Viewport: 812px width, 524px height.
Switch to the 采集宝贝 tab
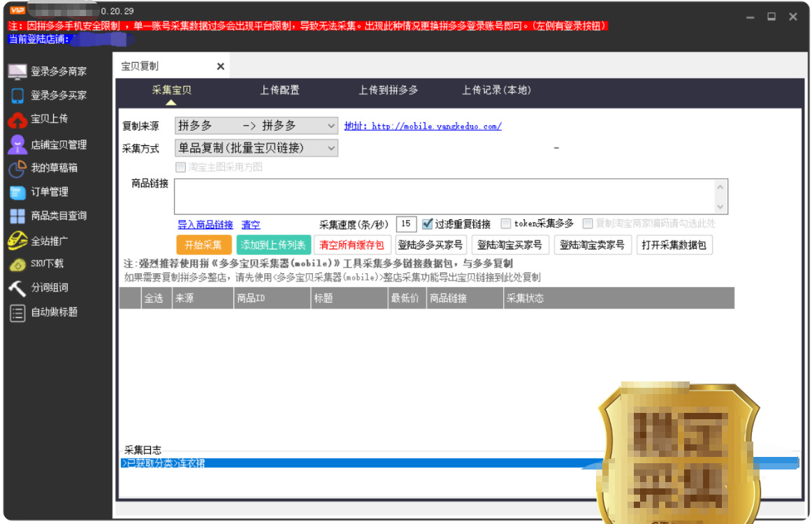[171, 90]
